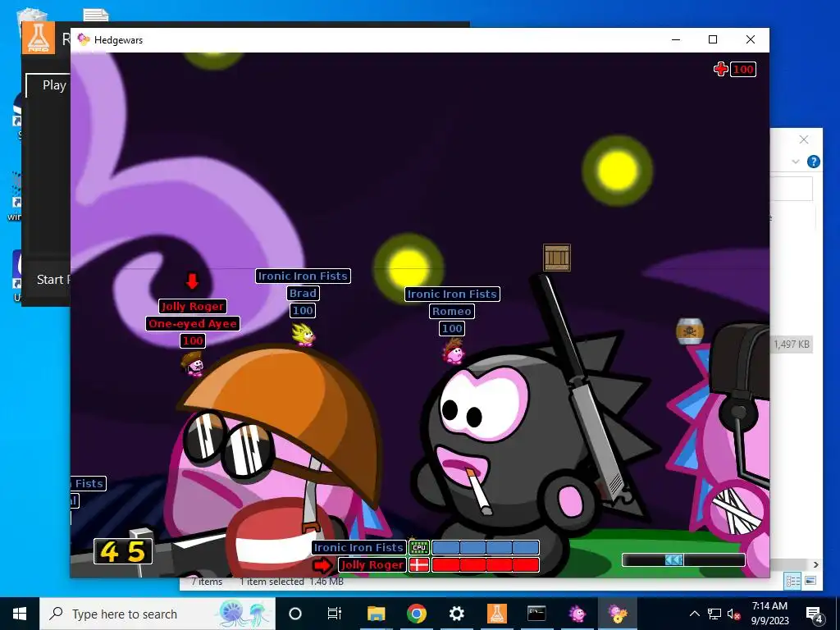Click the network icon in system tray
This screenshot has width=840, height=630.
tap(714, 614)
